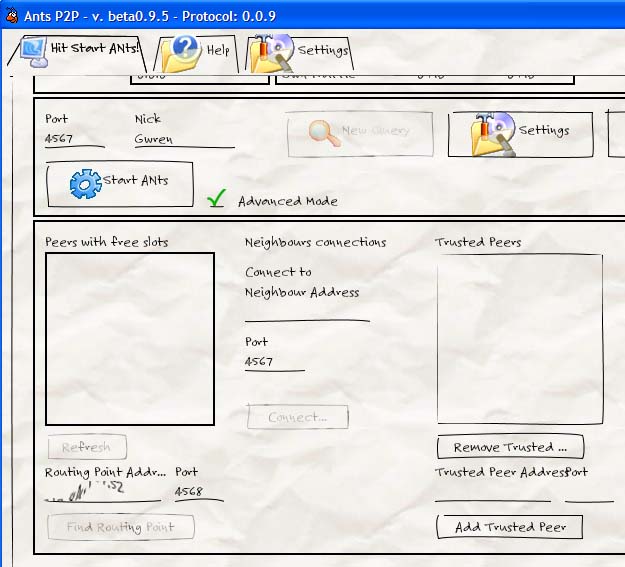This screenshot has height=567, width=625.
Task: Click the Routing Point Port field 4568
Action: point(198,491)
